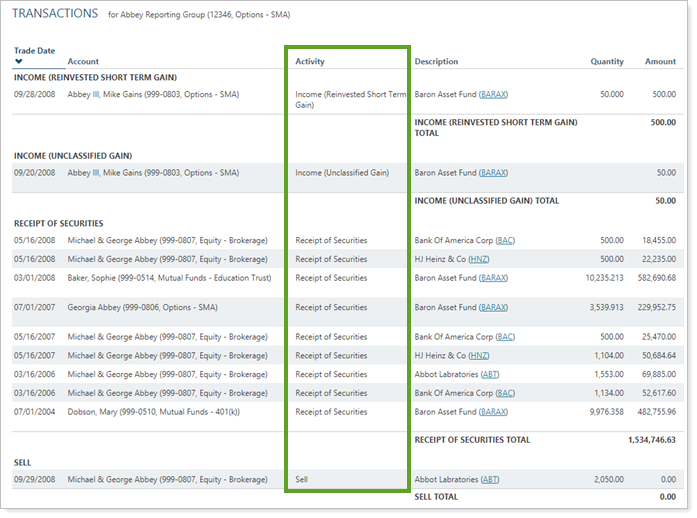Sort by the Trade Date column header

pos(34,50)
